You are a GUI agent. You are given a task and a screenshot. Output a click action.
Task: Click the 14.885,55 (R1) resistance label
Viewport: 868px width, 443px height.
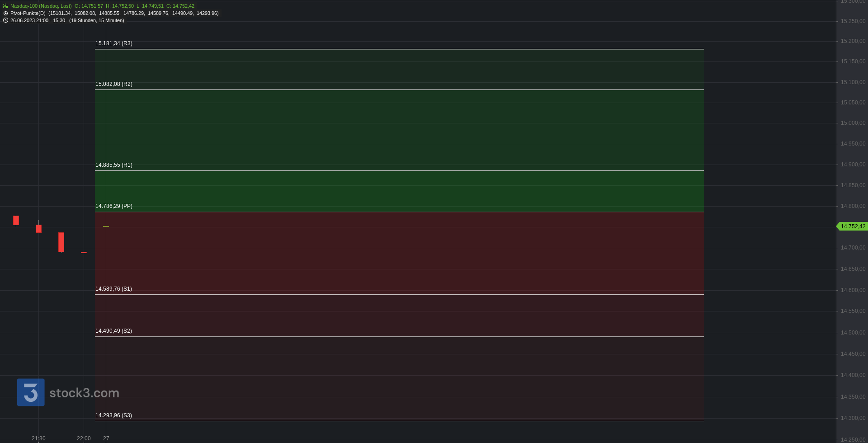pos(114,165)
